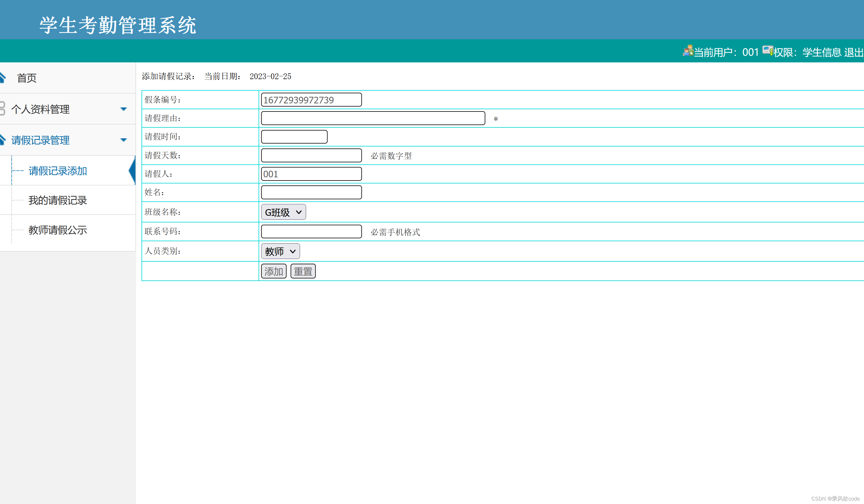Viewport: 864px width, 504px height.
Task: Click the current user avatar icon
Action: (688, 51)
